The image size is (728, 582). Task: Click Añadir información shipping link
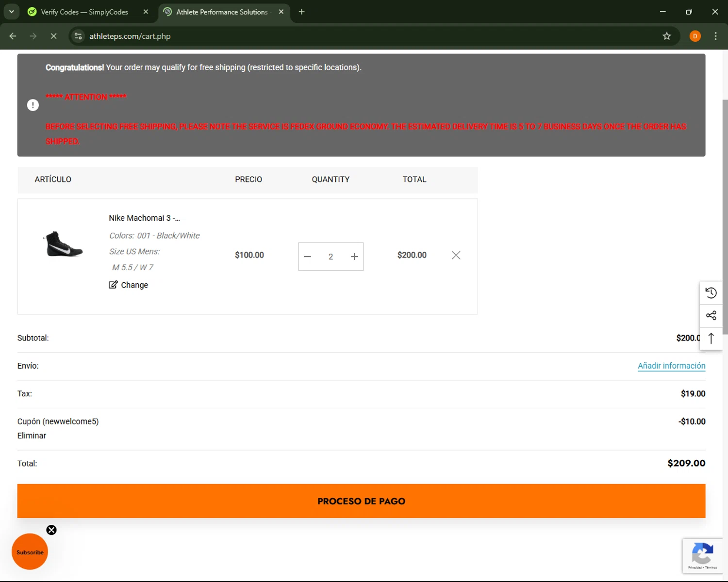[x=671, y=366]
